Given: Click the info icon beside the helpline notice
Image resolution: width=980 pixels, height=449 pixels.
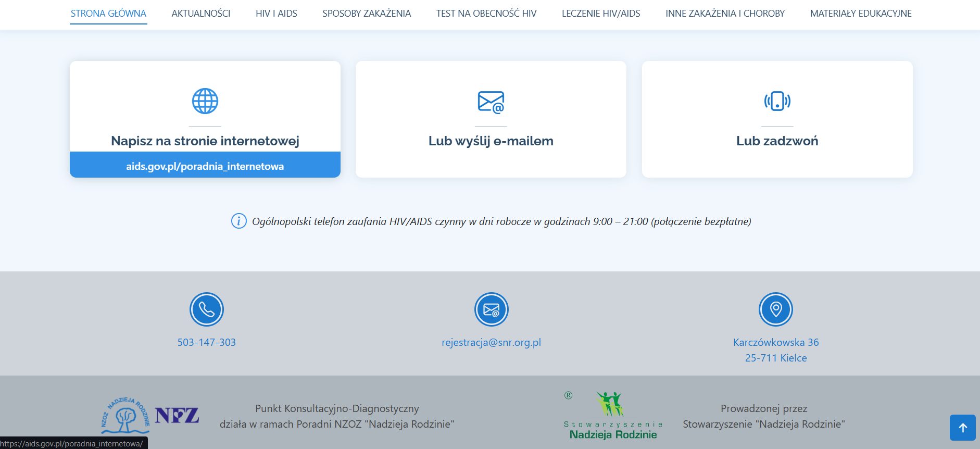Looking at the screenshot, I should click(238, 221).
